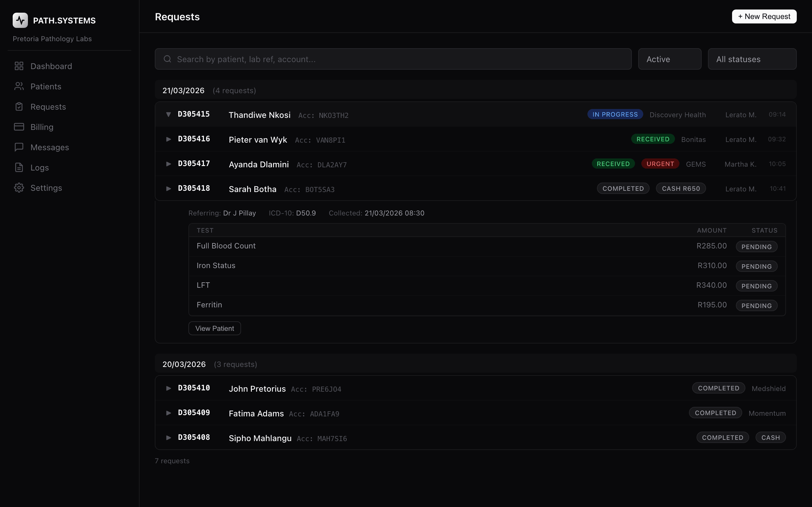Image resolution: width=812 pixels, height=507 pixels.
Task: Click the View Patient button
Action: click(x=214, y=328)
